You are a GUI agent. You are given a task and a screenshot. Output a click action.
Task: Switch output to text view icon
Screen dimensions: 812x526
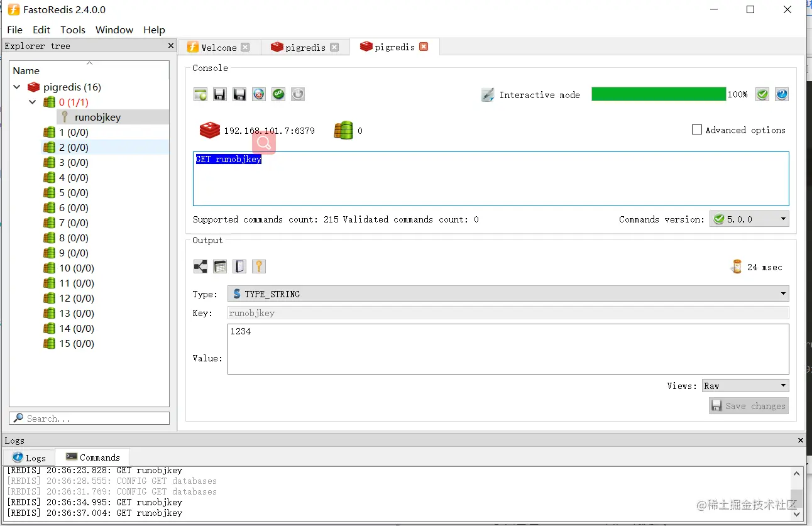point(239,266)
